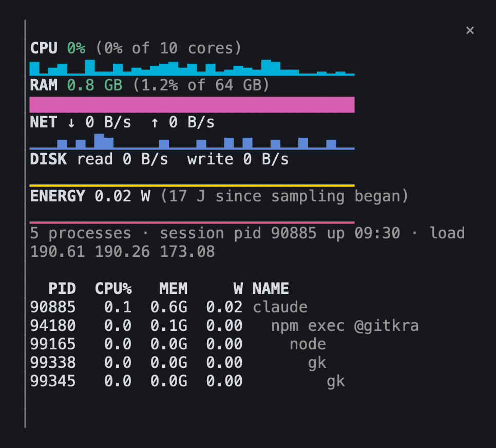Click the CPU% column header
Image resolution: width=496 pixels, height=448 pixels.
(x=113, y=289)
